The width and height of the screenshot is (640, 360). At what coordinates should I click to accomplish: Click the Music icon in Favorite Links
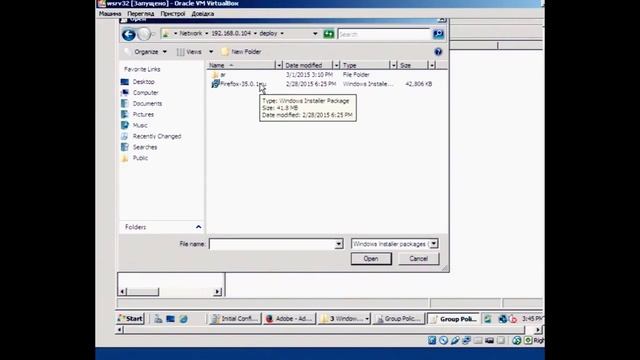(125, 125)
